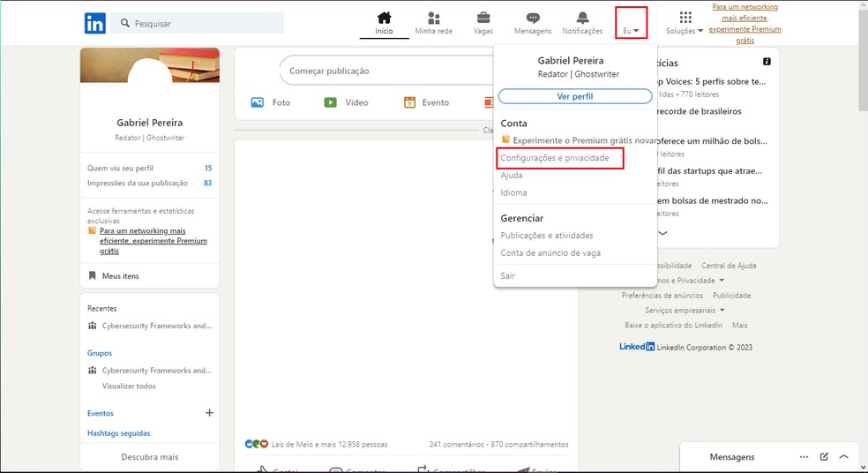Click the group icon under Recentes
The image size is (868, 473).
click(x=93, y=326)
